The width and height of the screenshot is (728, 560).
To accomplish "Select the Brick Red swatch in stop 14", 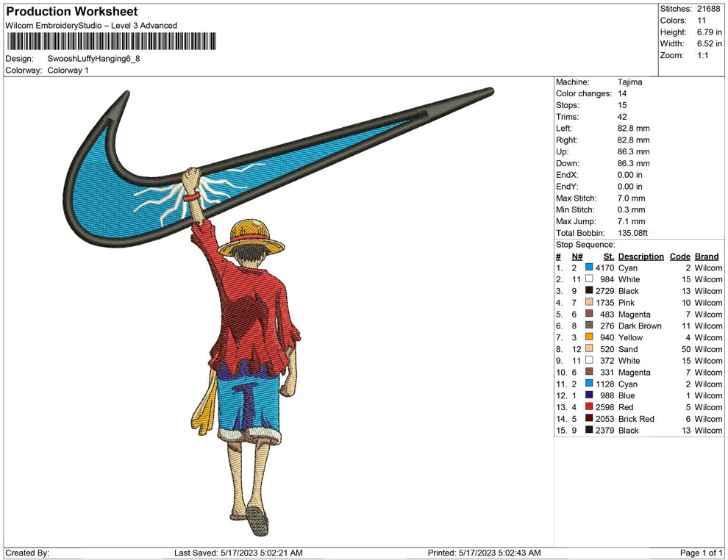I will pos(589,418).
